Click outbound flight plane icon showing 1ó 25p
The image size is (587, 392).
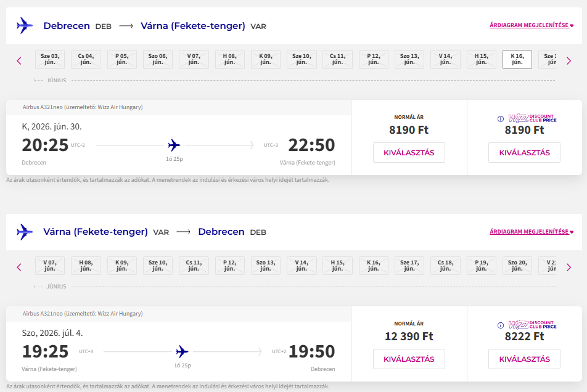(x=174, y=145)
